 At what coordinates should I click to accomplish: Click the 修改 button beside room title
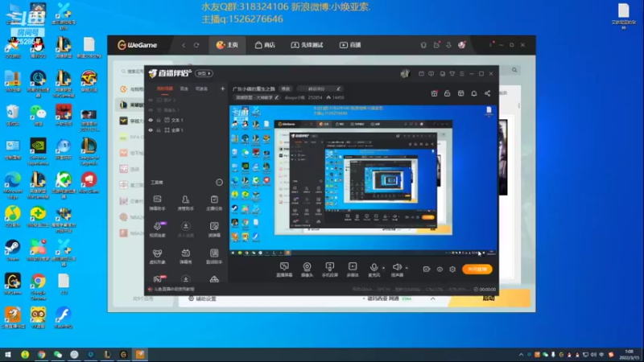click(x=286, y=88)
